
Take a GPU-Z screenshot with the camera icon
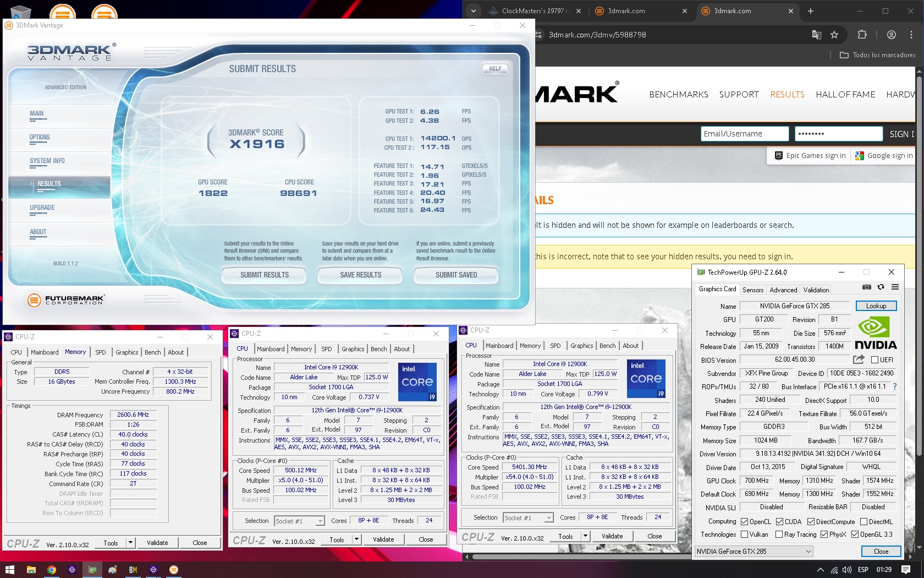pos(866,287)
